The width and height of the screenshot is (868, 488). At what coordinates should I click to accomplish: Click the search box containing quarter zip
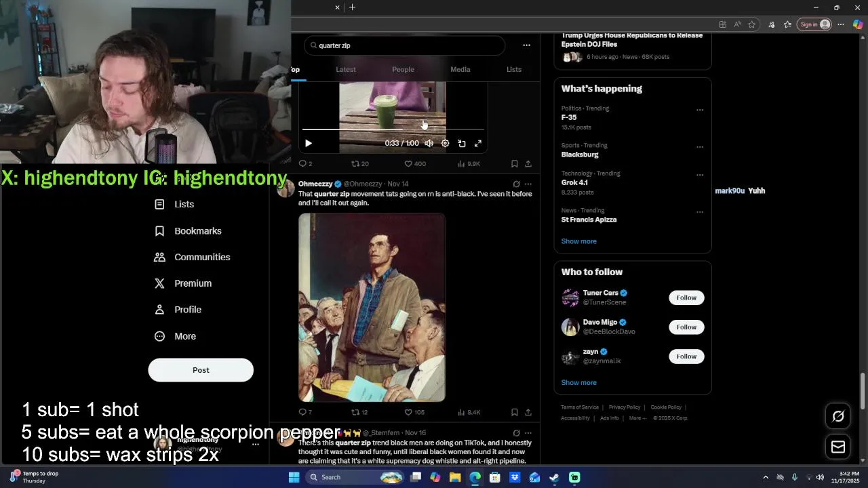point(404,45)
